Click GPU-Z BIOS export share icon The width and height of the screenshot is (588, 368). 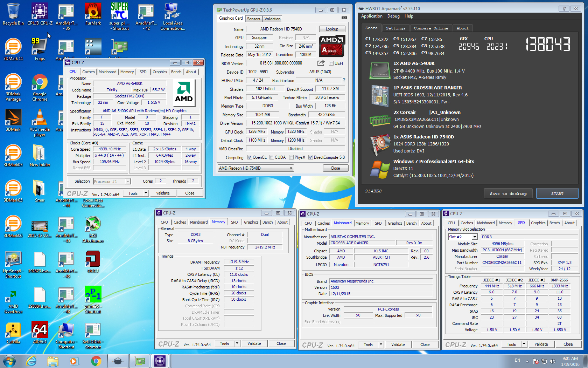321,63
